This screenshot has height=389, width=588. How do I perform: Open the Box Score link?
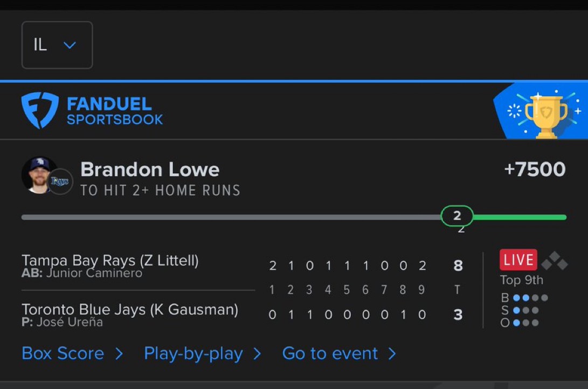click(x=63, y=353)
